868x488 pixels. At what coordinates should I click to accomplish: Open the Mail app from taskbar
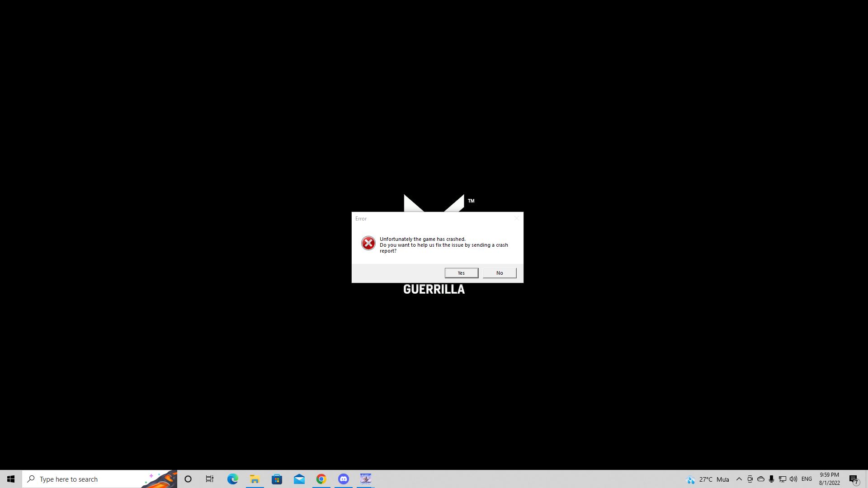[299, 479]
